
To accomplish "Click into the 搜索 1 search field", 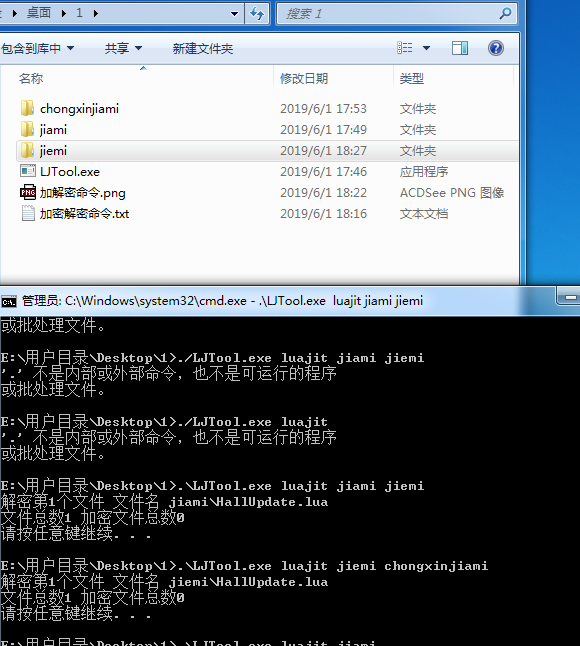I will [387, 14].
